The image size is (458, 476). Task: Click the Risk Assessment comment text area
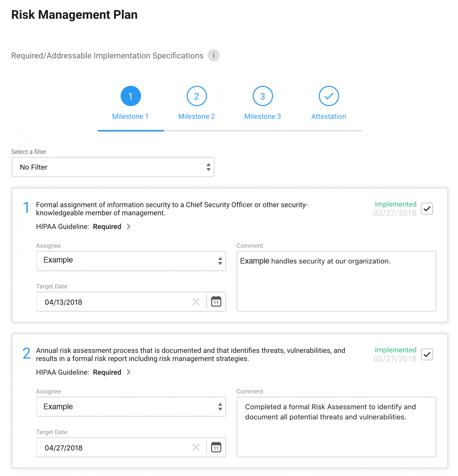coord(336,427)
